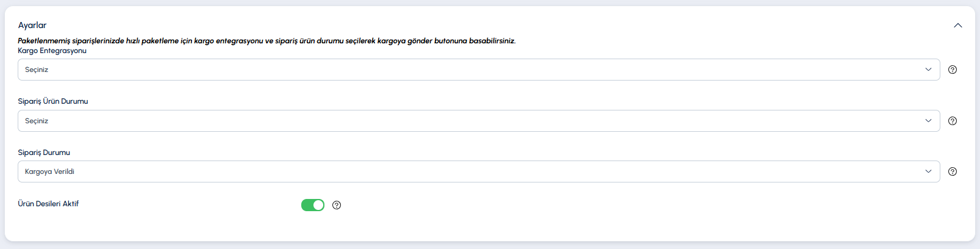Click the Ayarlar section title

click(32, 25)
